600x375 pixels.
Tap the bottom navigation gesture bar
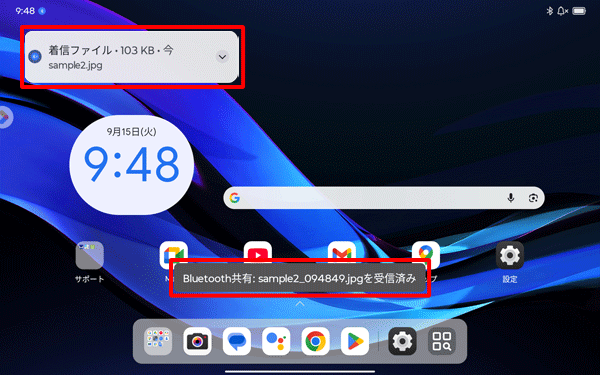pos(300,371)
